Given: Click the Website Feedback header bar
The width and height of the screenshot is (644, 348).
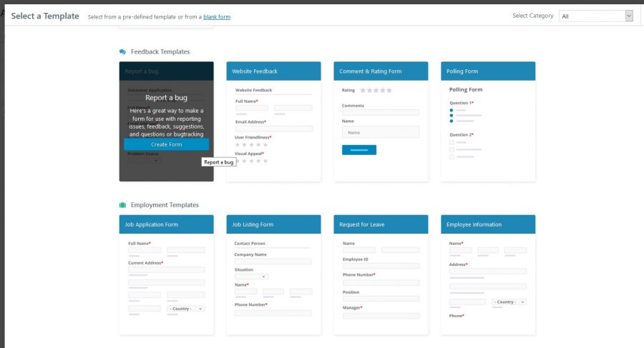Looking at the screenshot, I should tap(273, 71).
